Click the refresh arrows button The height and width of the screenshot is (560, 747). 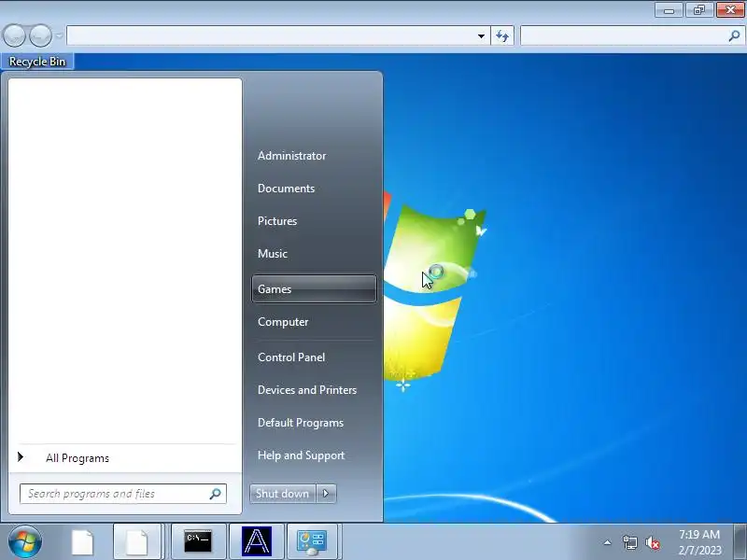point(502,35)
